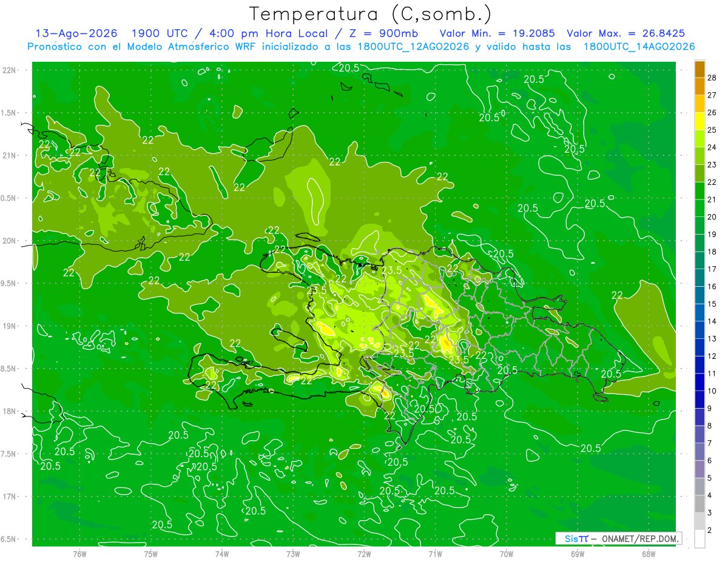Click the '73W' longitude axis label

[293, 554]
